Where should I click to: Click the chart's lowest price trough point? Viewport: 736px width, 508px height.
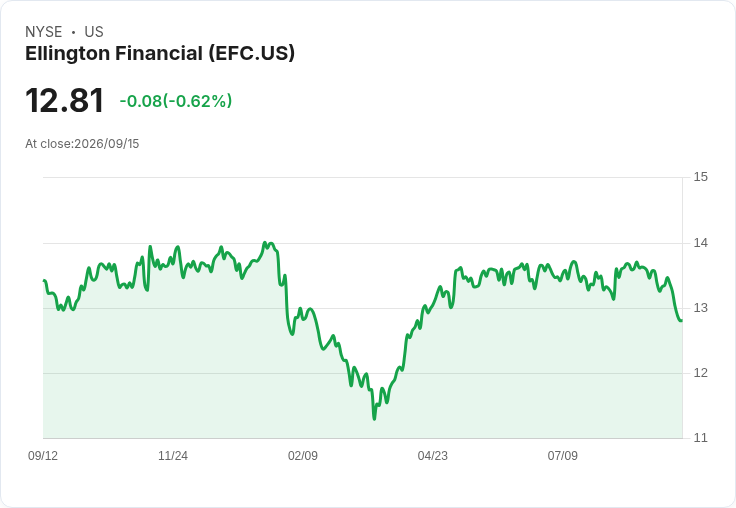point(374,419)
